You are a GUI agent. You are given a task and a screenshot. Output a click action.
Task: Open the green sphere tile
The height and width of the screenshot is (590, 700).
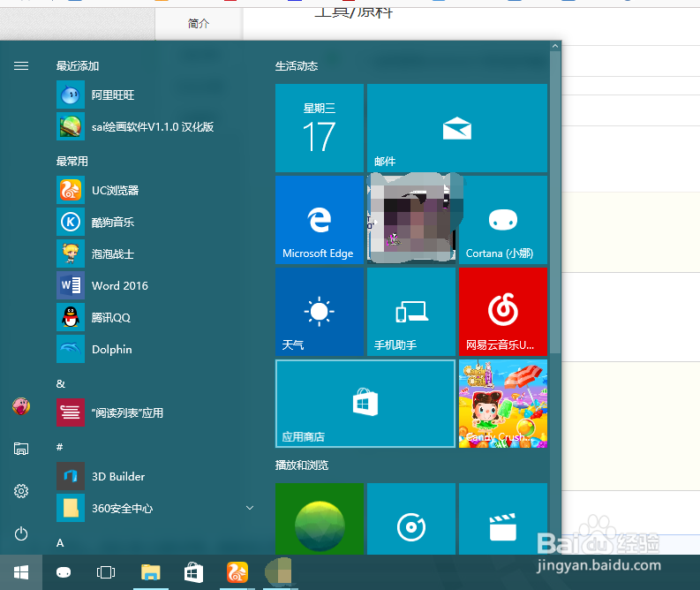[320, 519]
